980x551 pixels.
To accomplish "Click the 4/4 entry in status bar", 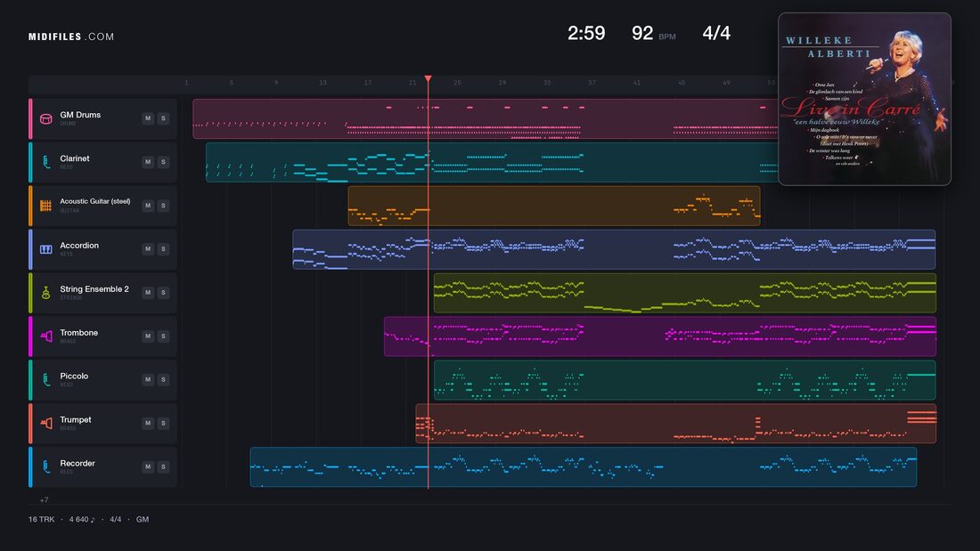I will point(116,519).
